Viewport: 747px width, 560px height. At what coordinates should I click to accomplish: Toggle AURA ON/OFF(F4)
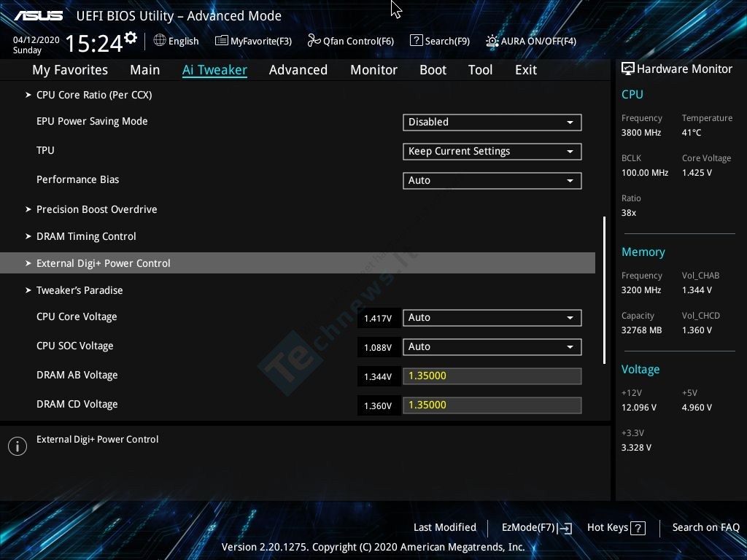pos(531,41)
